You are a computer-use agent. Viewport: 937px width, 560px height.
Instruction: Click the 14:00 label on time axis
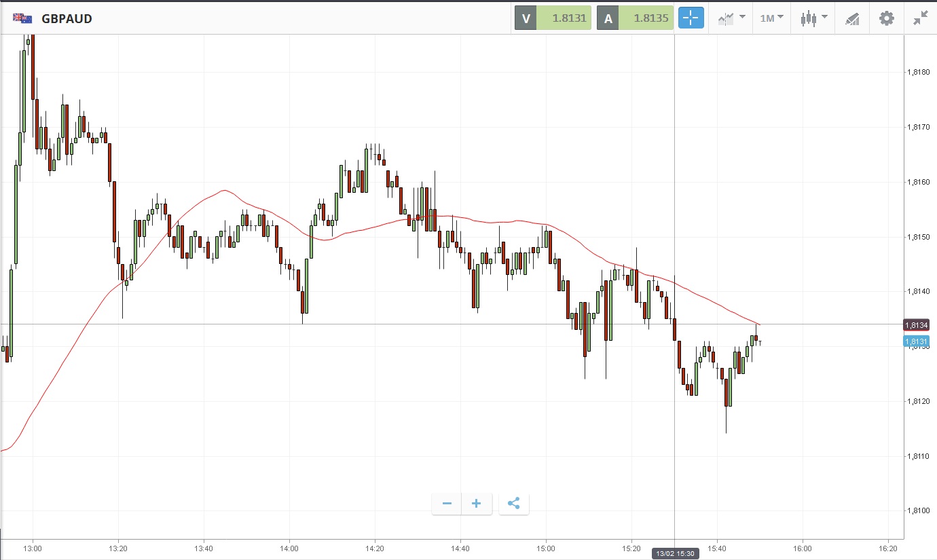(289, 548)
